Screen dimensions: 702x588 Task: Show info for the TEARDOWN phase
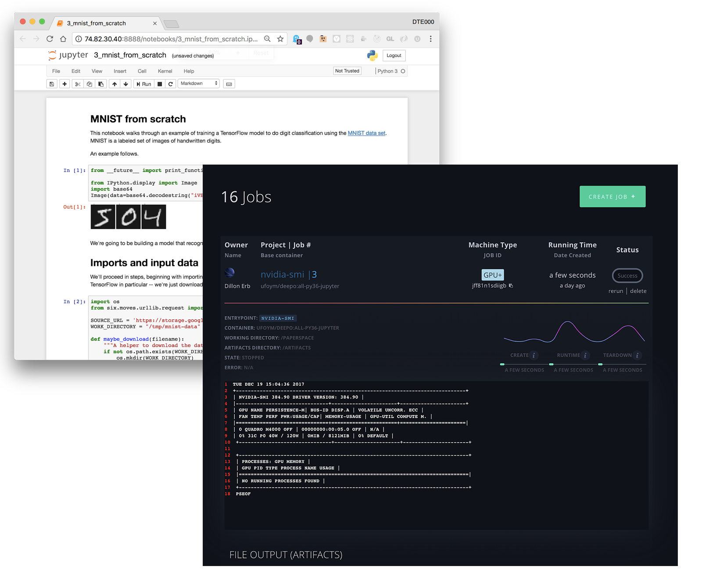[x=637, y=355]
